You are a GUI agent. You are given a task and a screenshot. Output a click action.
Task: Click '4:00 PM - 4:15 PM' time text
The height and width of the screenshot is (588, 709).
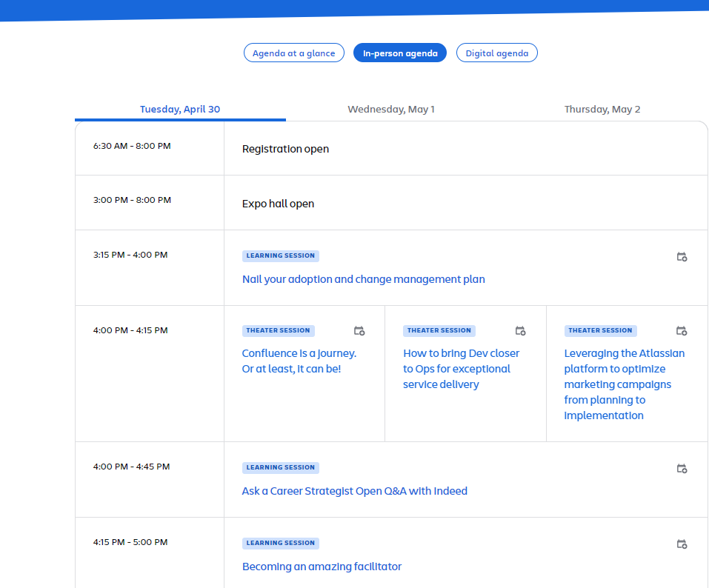coord(130,330)
